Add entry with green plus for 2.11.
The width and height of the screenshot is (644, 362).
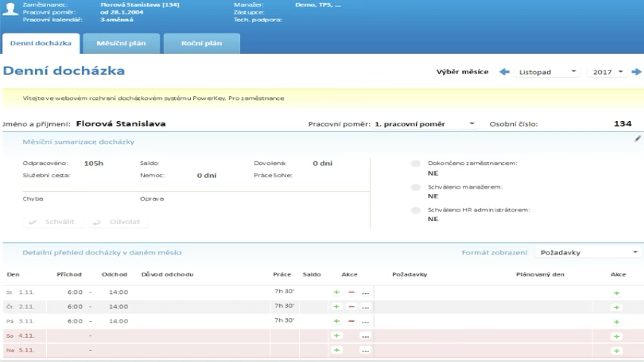tap(337, 307)
